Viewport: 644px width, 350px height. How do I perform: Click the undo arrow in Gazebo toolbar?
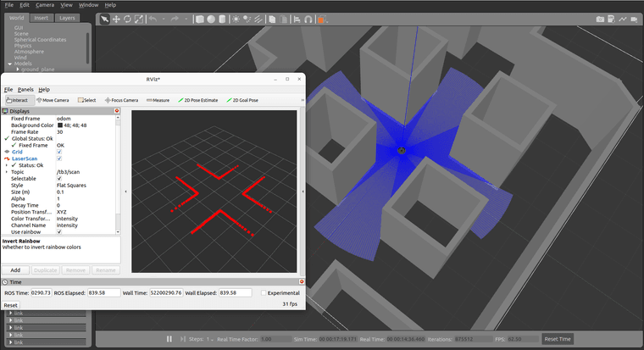click(x=153, y=19)
